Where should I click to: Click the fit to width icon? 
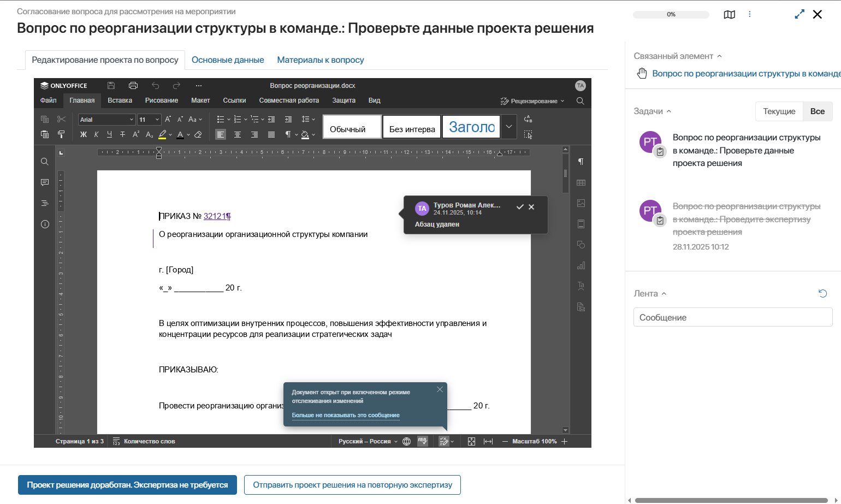488,441
